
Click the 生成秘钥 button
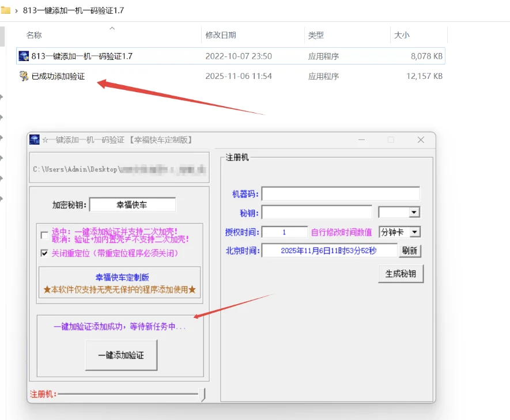click(401, 274)
